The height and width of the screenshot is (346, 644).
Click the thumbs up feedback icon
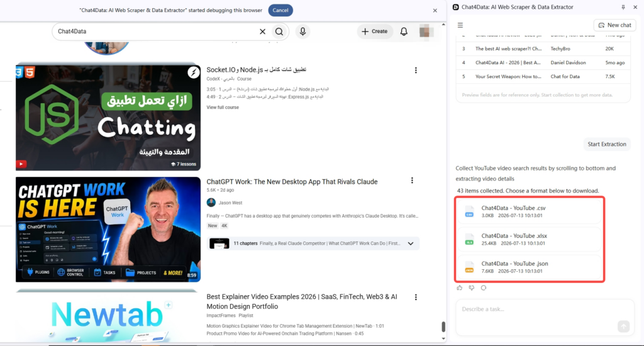tap(460, 288)
